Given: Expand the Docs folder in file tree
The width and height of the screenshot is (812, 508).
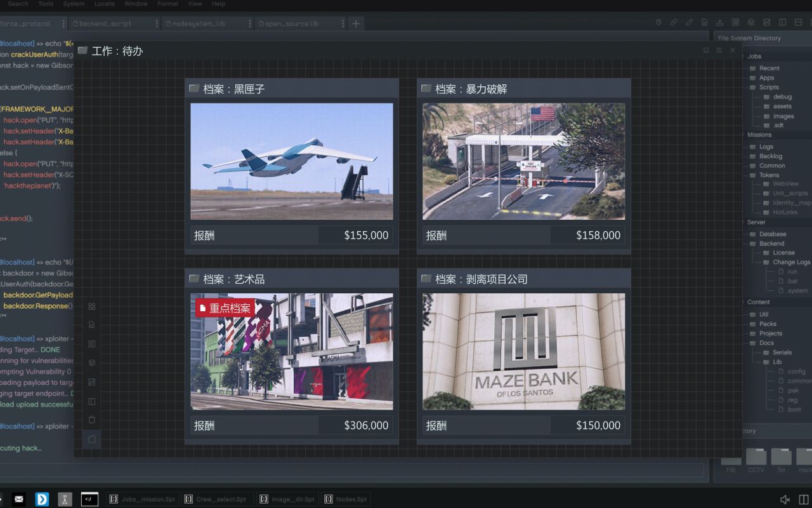Looking at the screenshot, I should click(x=762, y=343).
